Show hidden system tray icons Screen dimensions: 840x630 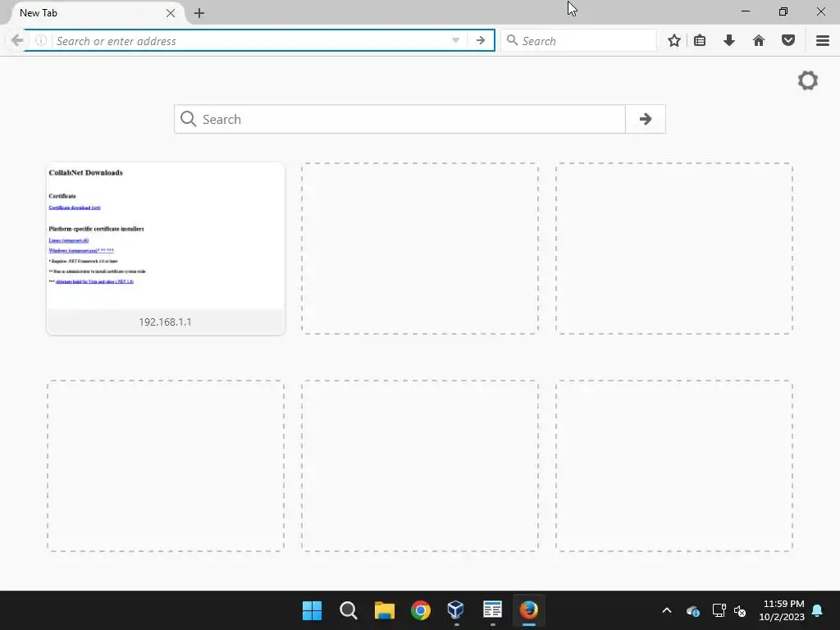(x=667, y=610)
